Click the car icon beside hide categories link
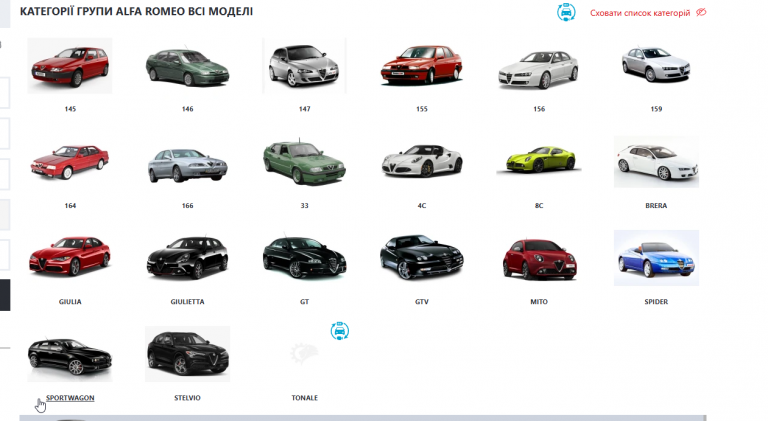Screen dimensions: 768x421 pos(566,12)
